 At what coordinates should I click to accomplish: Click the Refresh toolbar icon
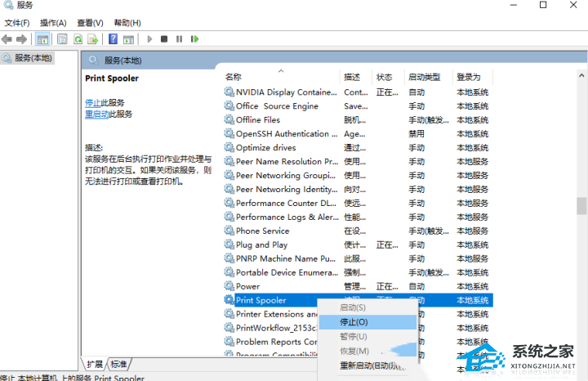[78, 38]
